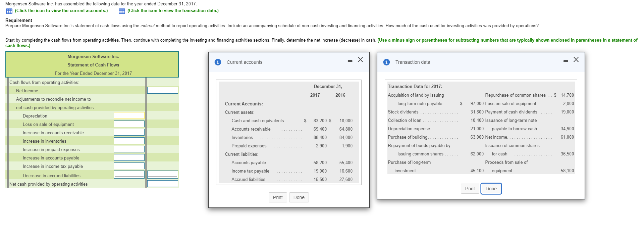Close the Transaction data dialog
The image size is (644, 237).
576,60
